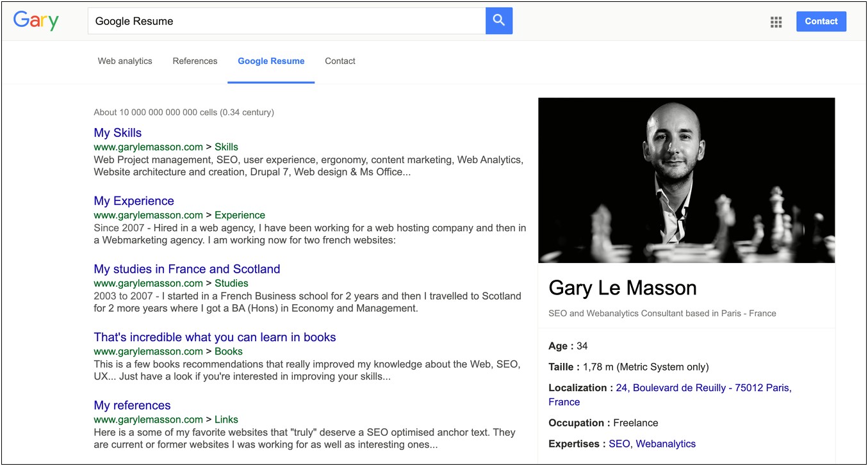Screen dimensions: 868x466
Task: Click the Since 2007 experience snippet
Action: (x=310, y=234)
